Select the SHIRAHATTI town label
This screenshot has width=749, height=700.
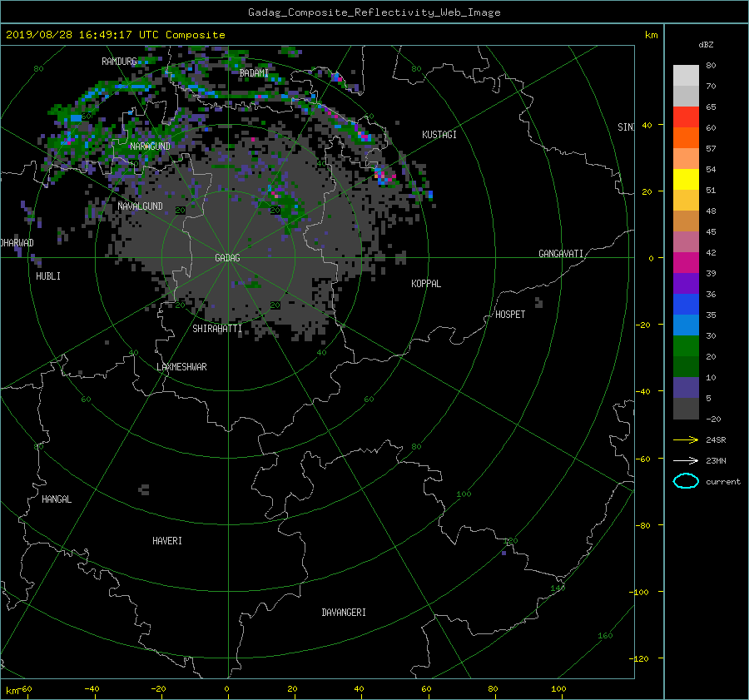point(217,329)
